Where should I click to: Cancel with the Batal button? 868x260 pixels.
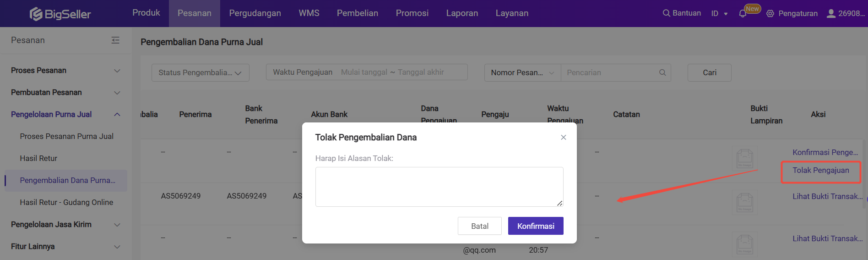(479, 226)
